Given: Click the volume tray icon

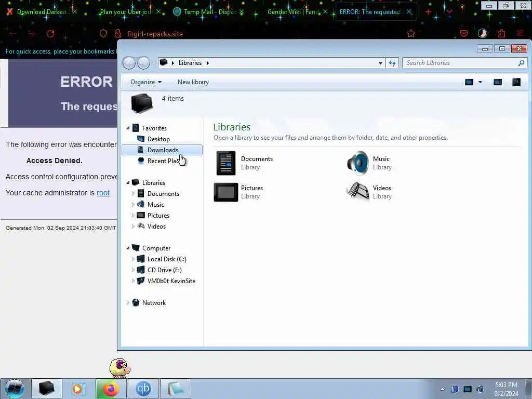Looking at the screenshot, I should [x=480, y=389].
